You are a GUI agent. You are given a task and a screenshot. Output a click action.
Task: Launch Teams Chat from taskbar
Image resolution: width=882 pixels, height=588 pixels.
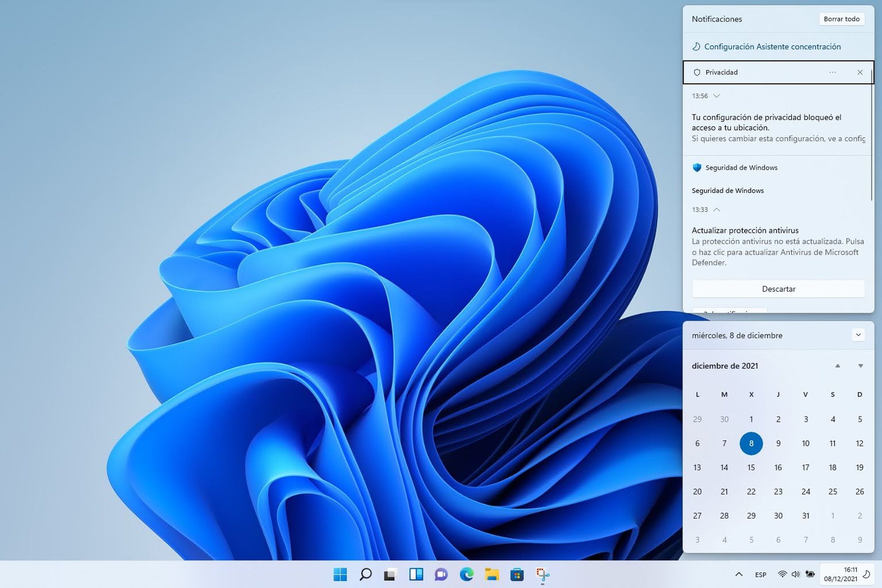tap(441, 574)
